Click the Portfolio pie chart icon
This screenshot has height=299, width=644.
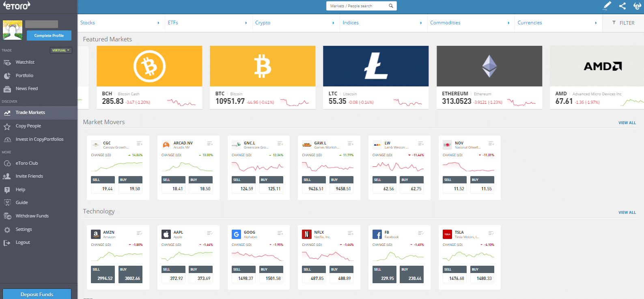7,76
